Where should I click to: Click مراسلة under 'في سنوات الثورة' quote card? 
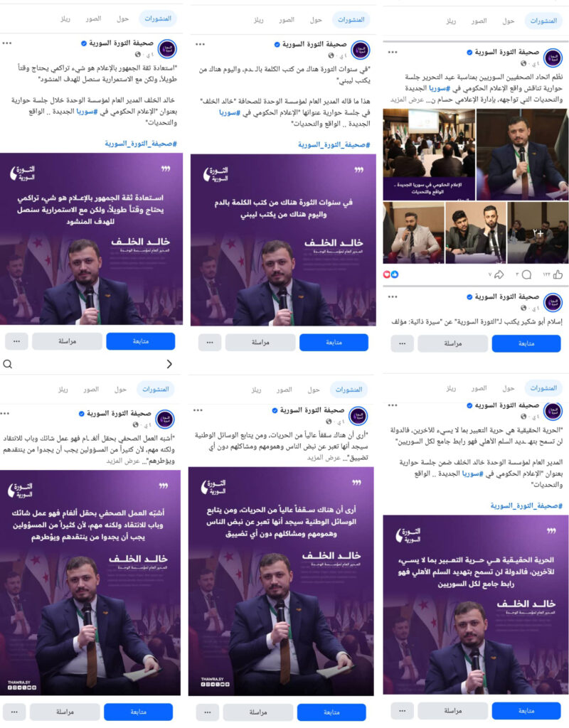260,343
